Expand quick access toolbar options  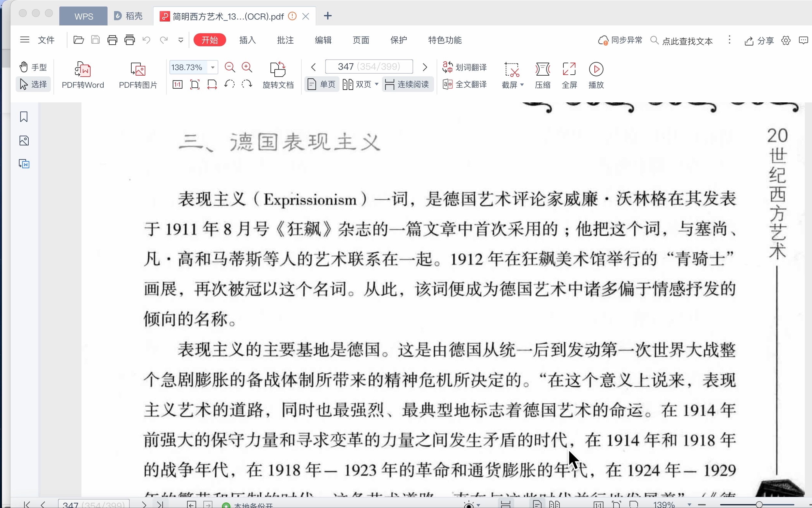[181, 40]
